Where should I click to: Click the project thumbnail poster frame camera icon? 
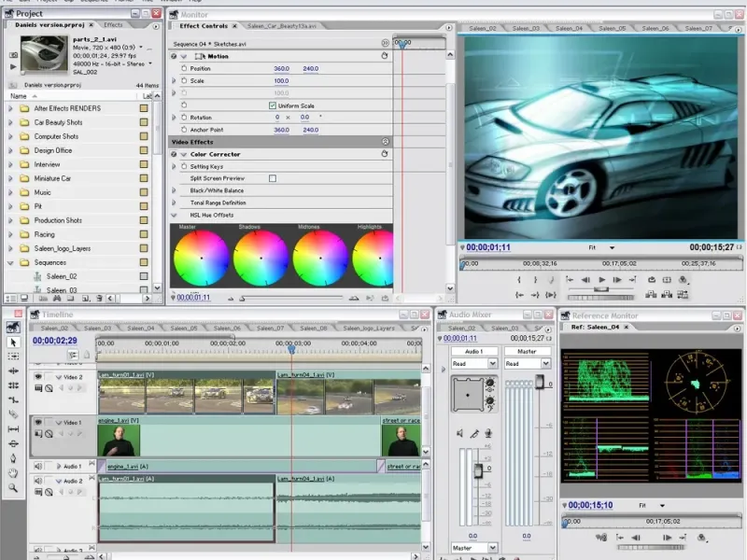[x=13, y=55]
